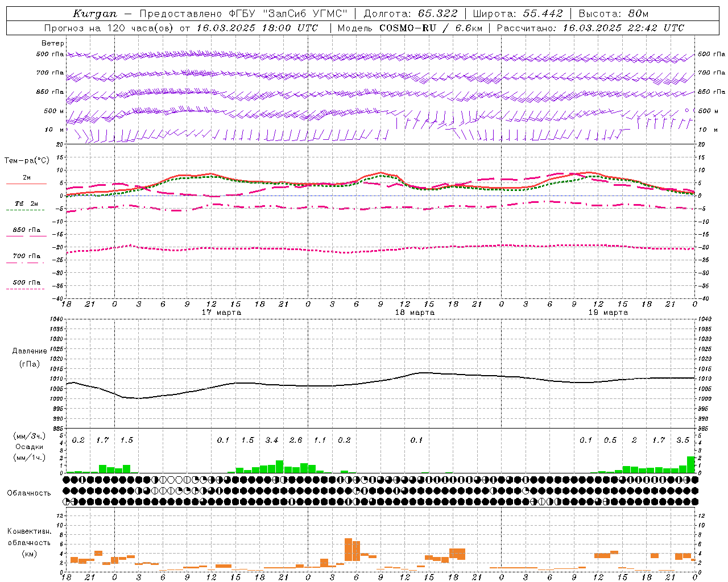This screenshot has width=728, height=582.
Task: Click the 'Конвективн.' convective cloud label
Action: click(29, 531)
